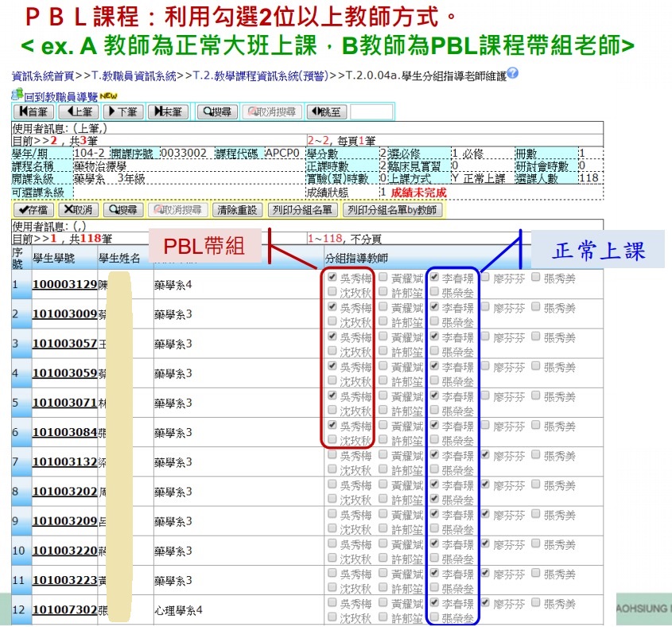672x627 pixels.
Task: Open T.2.教學課程資訊系統(預警) breadcrumb
Action: click(x=261, y=76)
